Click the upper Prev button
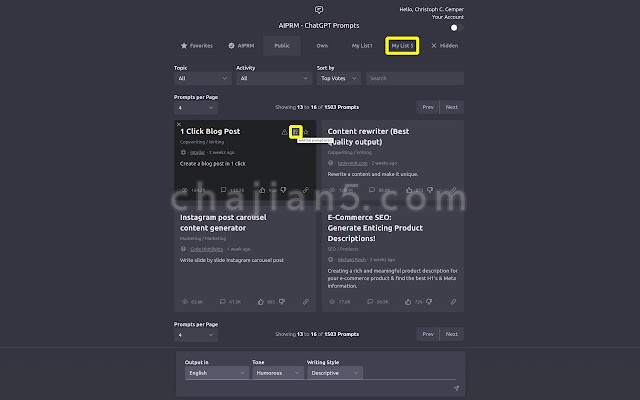Viewport: 640px width, 400px height. coord(428,107)
